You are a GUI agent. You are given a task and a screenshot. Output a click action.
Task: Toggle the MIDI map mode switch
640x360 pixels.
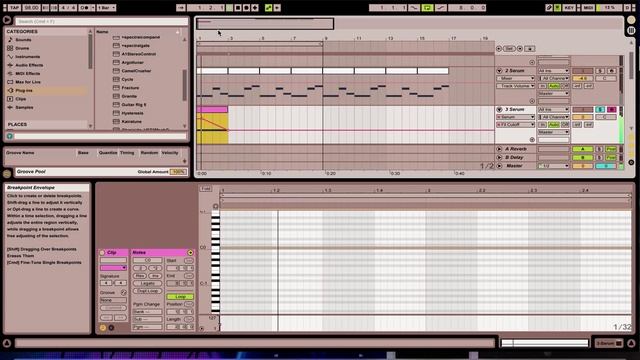point(588,8)
